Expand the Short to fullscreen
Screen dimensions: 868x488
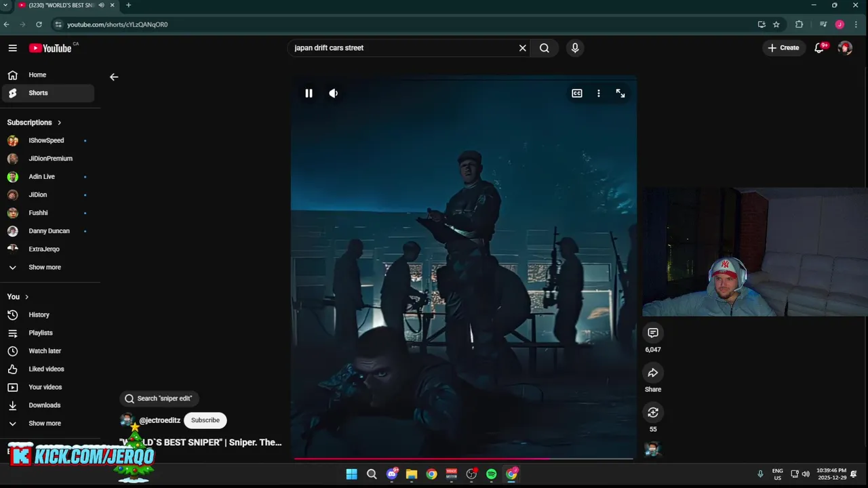620,94
